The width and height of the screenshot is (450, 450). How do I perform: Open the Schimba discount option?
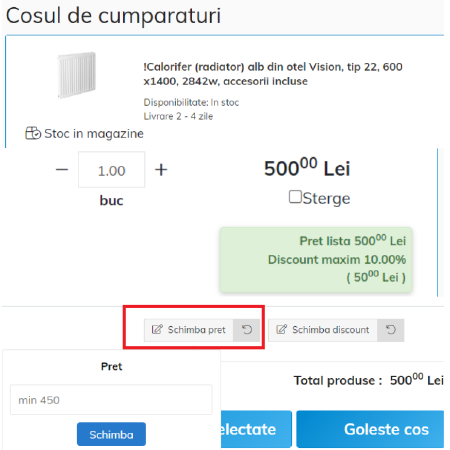coord(323,330)
